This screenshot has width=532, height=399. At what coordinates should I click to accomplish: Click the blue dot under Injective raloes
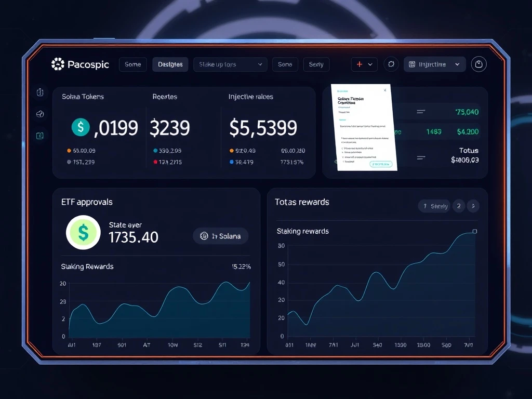click(232, 162)
